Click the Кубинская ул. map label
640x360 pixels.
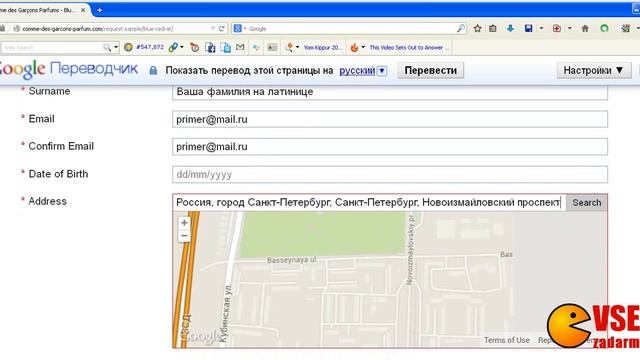[x=227, y=312]
